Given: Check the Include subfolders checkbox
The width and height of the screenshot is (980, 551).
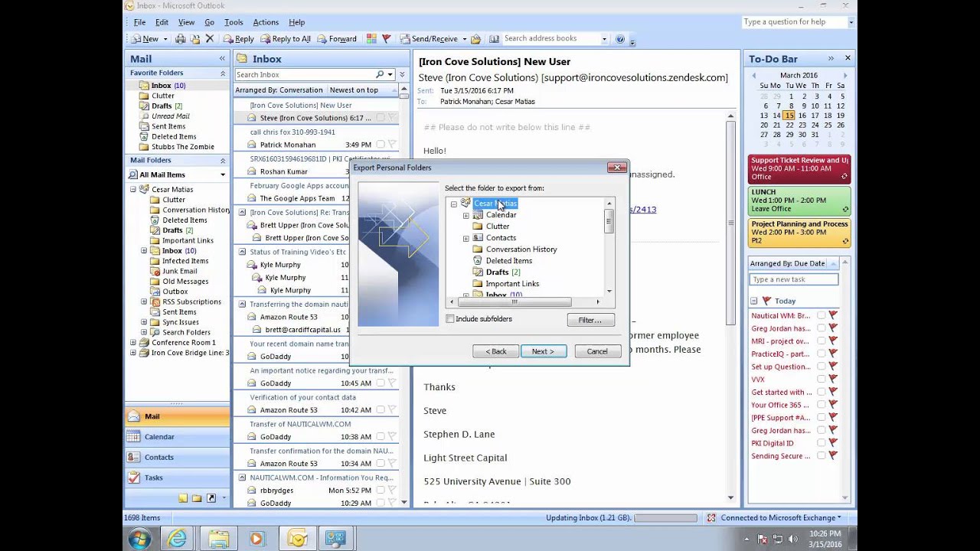Looking at the screenshot, I should click(x=450, y=318).
